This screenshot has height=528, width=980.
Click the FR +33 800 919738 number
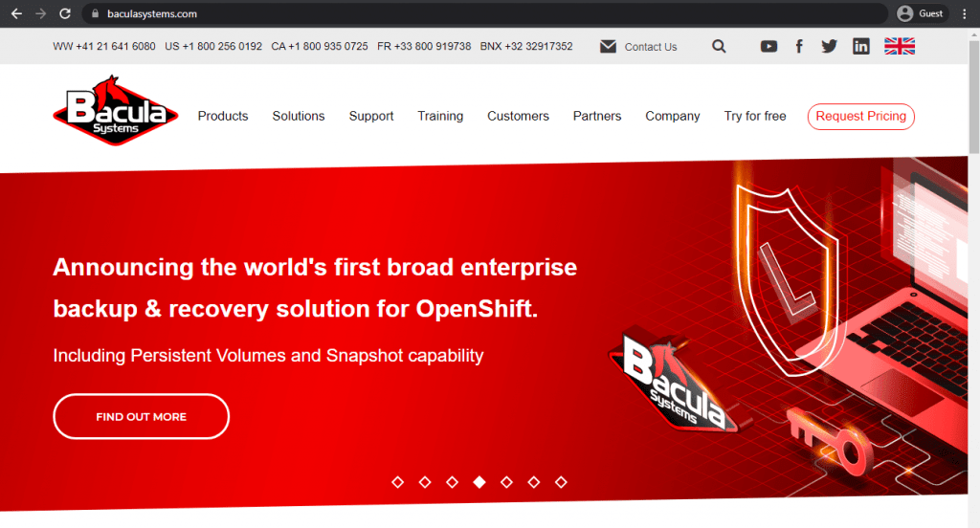pyautogui.click(x=424, y=46)
